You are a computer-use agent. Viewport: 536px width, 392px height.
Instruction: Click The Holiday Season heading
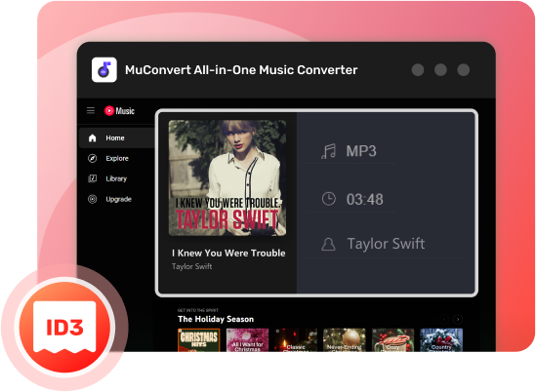tap(216, 319)
